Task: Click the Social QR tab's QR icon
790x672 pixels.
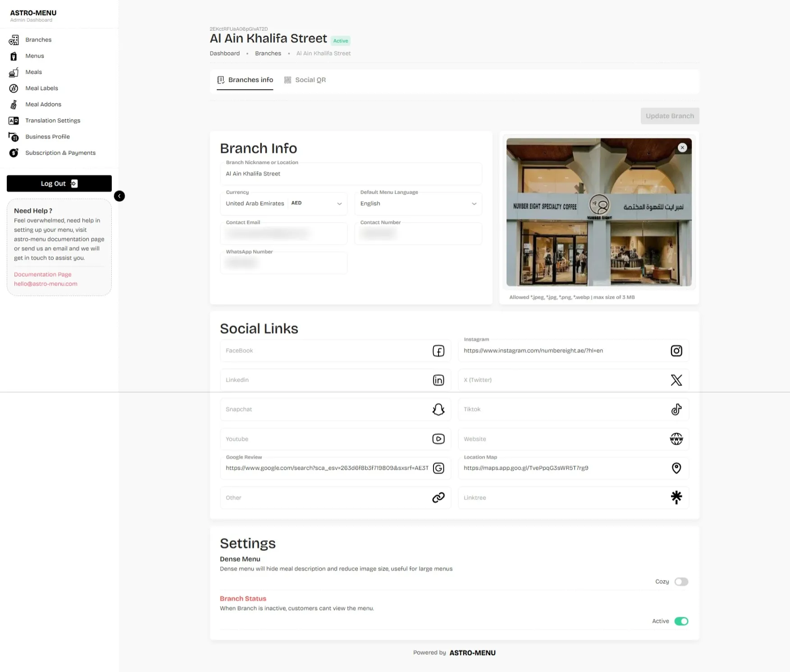Action: tap(288, 80)
